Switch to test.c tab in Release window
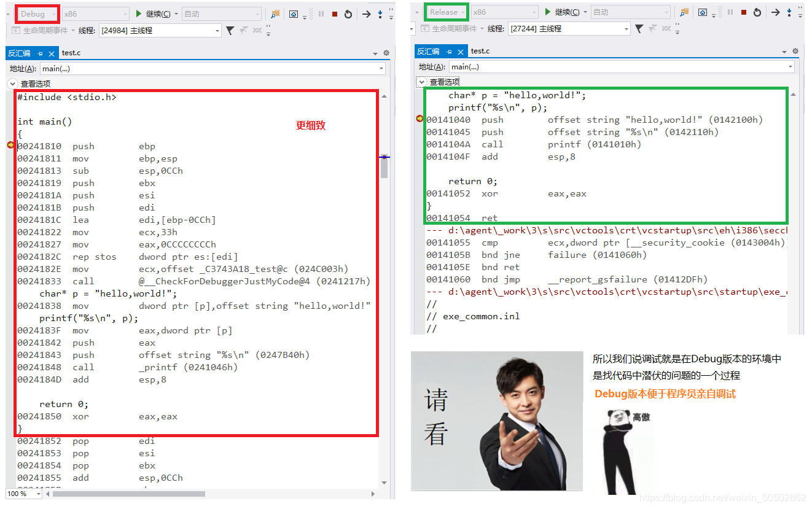The width and height of the screenshot is (812, 509). (480, 51)
